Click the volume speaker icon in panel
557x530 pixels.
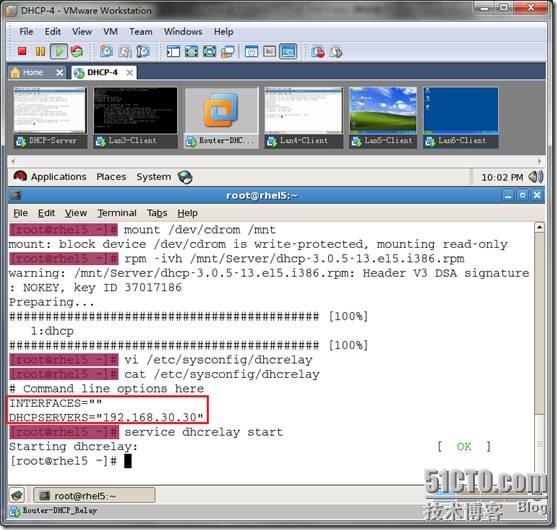point(536,177)
